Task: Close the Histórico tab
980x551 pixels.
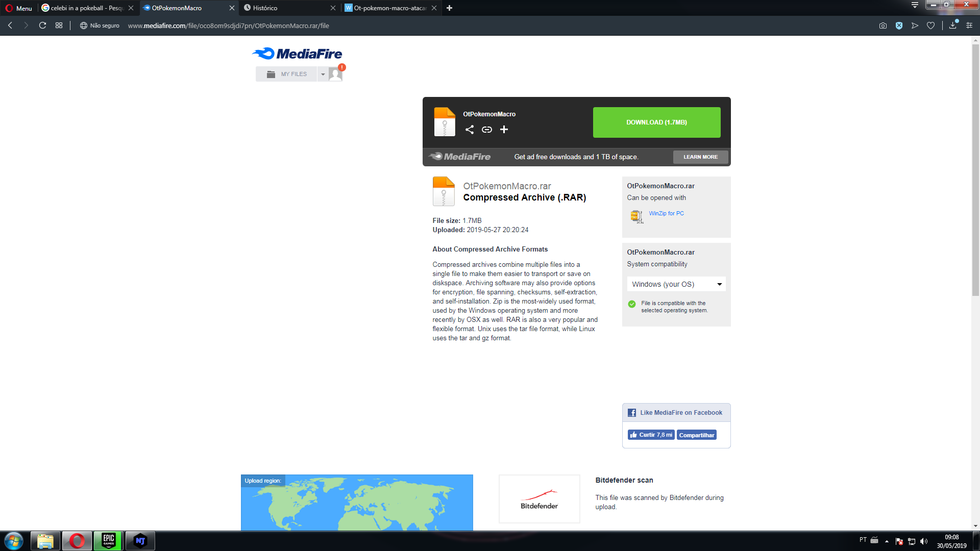Action: click(333, 8)
